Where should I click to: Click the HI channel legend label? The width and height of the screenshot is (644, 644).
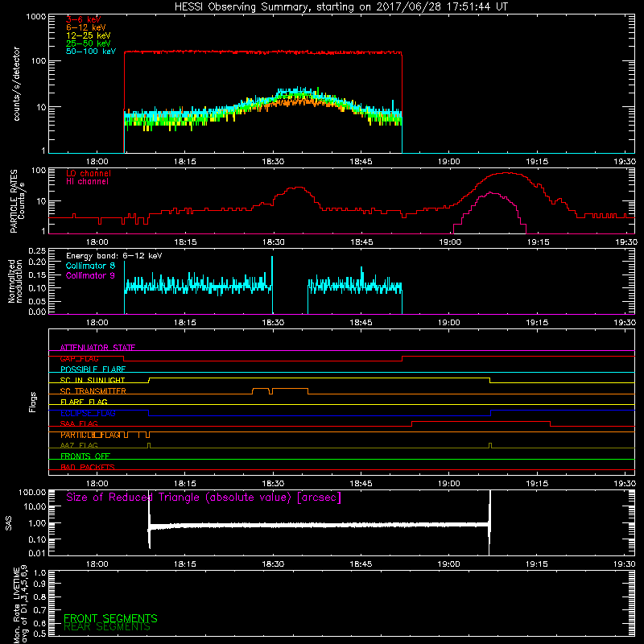(87, 182)
